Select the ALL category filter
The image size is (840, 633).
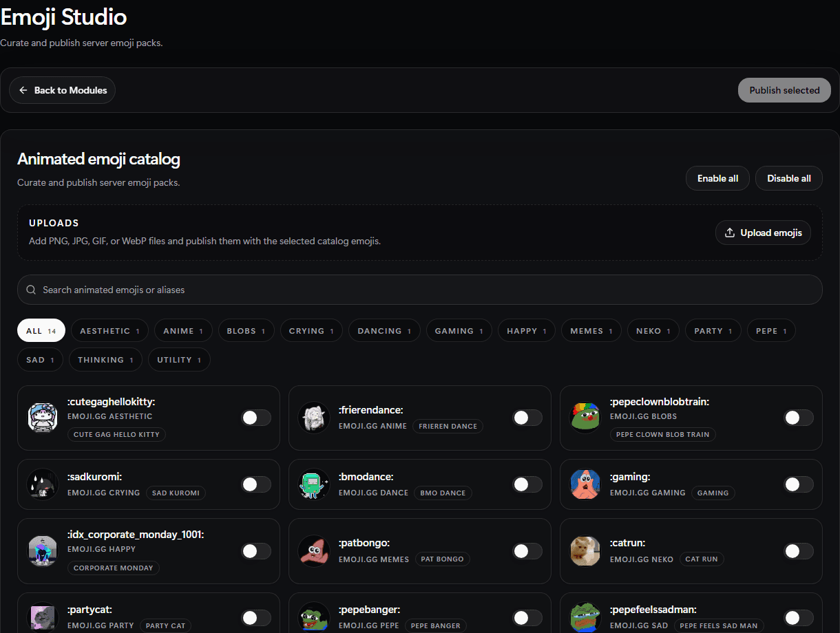point(41,331)
